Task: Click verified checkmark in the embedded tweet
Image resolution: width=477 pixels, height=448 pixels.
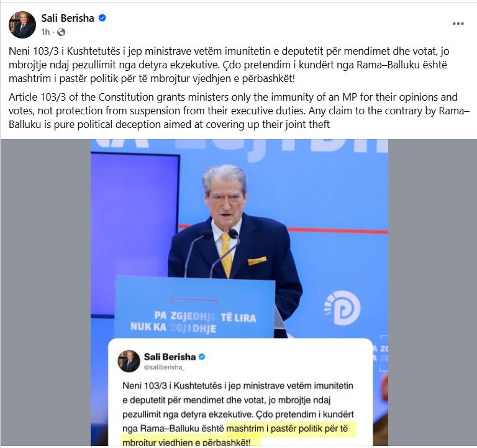Action: tap(202, 357)
